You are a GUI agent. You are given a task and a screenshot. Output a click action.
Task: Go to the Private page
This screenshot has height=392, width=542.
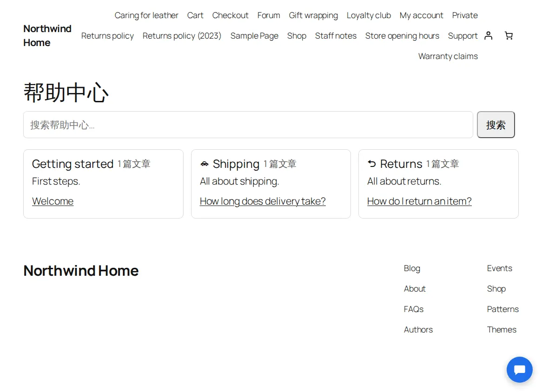tap(465, 15)
